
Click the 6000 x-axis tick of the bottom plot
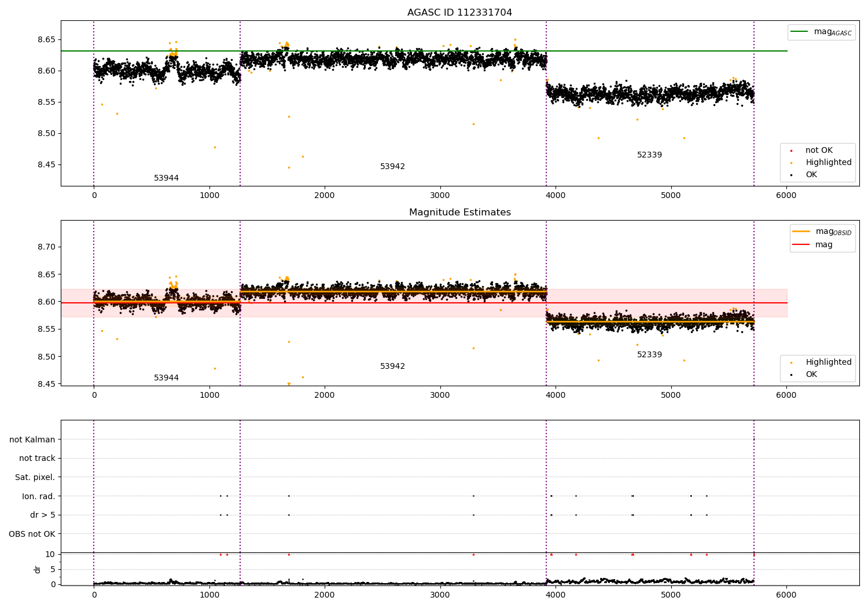786,595
